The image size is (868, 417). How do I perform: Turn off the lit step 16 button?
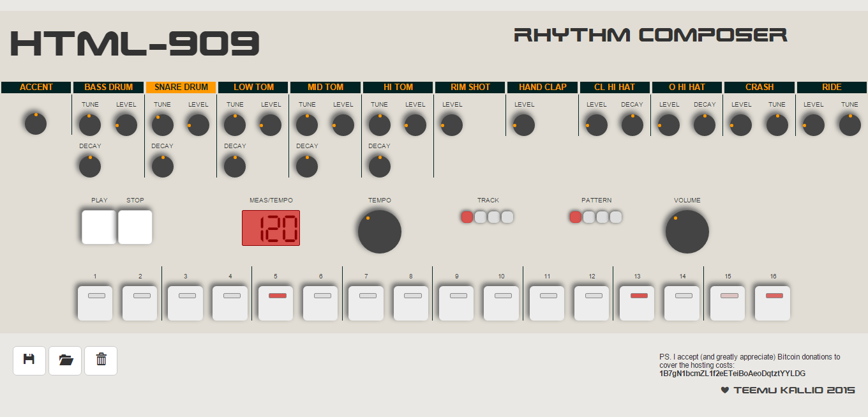(x=773, y=303)
